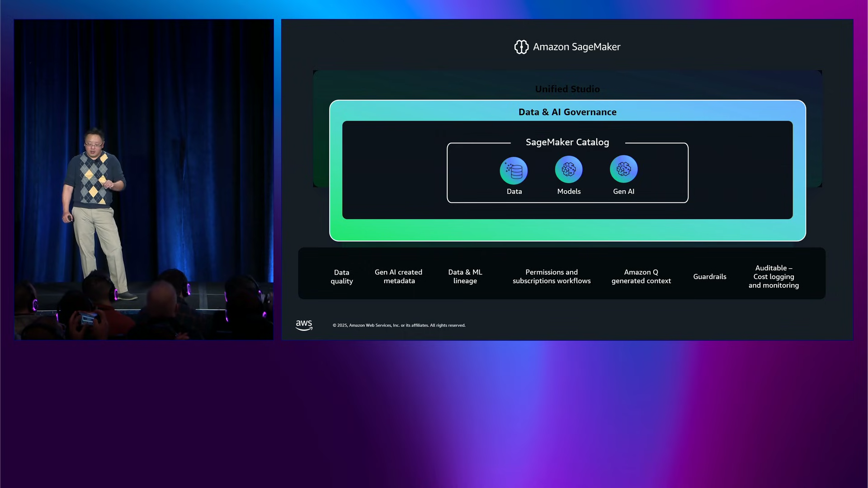Select the Models catalog icon
868x488 pixels.
(x=569, y=169)
